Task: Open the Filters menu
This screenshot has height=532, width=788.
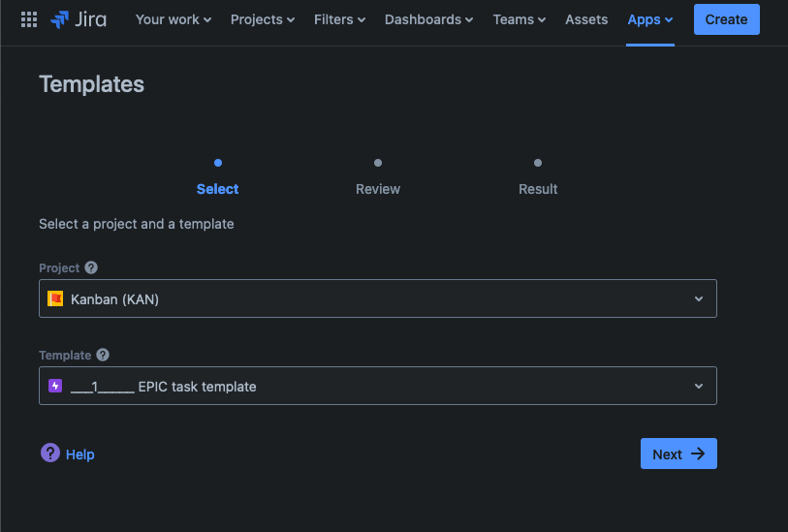Action: click(x=339, y=19)
